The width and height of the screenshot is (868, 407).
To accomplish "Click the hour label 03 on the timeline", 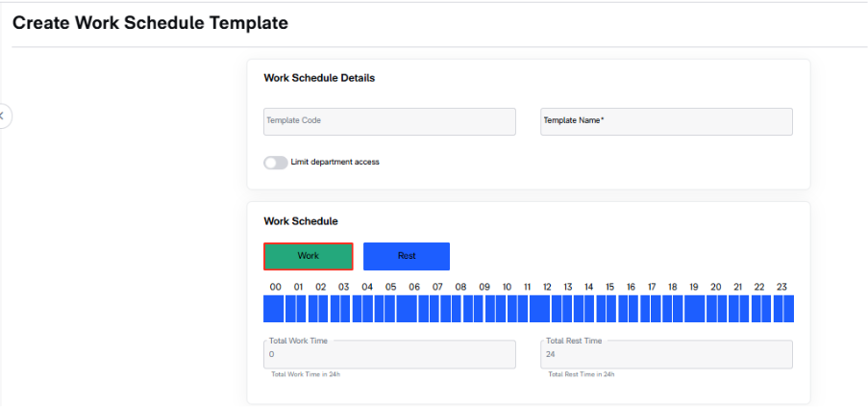I will click(344, 287).
